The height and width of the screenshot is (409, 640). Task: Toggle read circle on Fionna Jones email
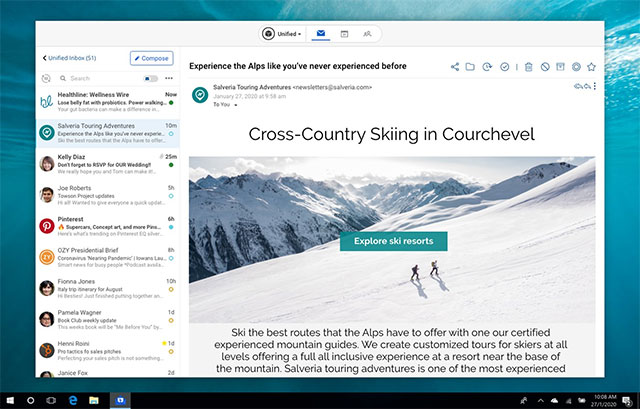click(x=171, y=289)
